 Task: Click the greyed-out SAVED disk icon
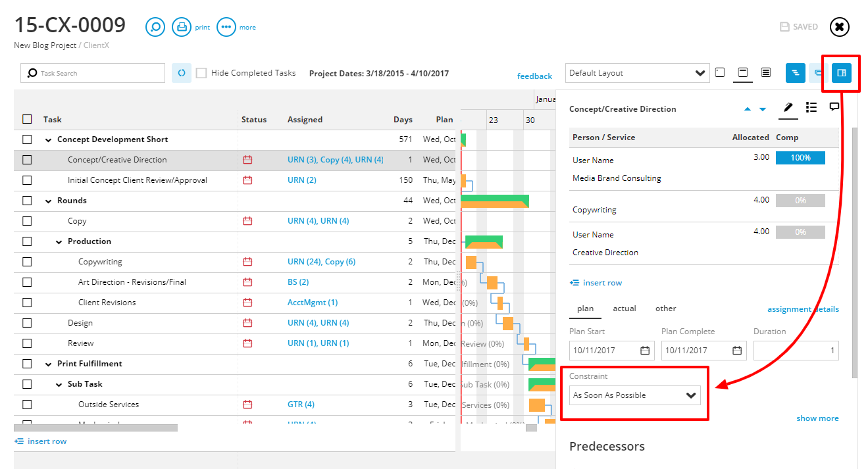[x=784, y=27]
